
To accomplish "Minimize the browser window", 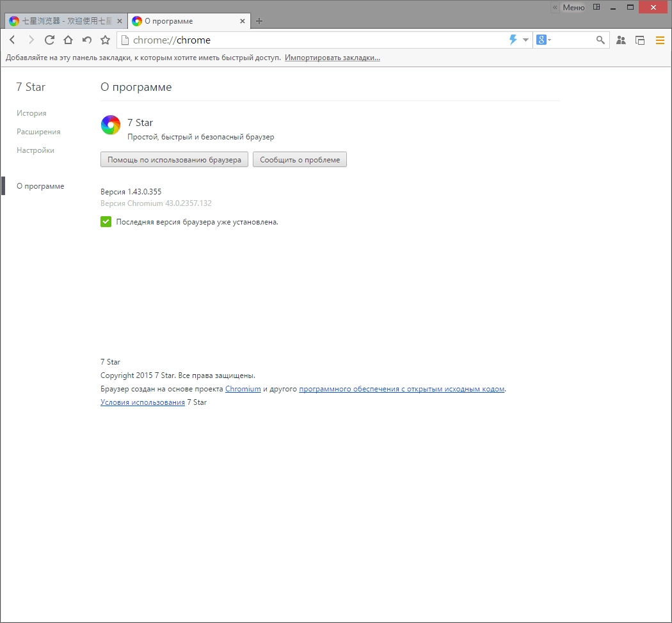I will [613, 7].
